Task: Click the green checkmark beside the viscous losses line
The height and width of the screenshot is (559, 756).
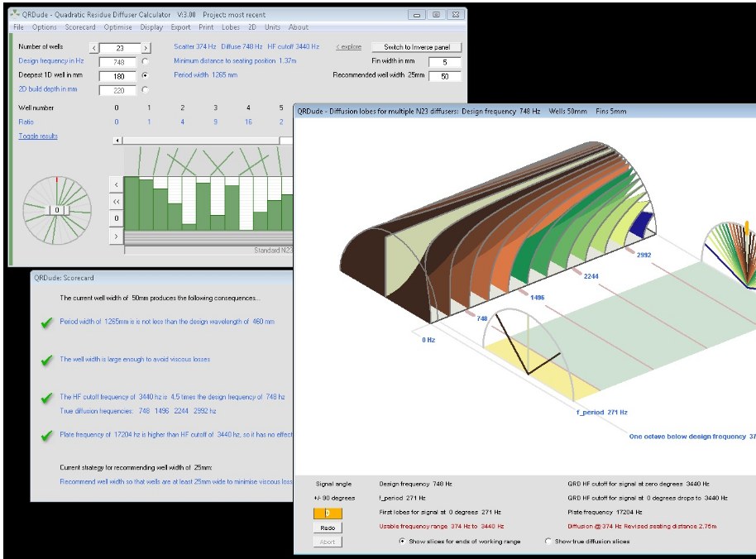Action: [47, 360]
